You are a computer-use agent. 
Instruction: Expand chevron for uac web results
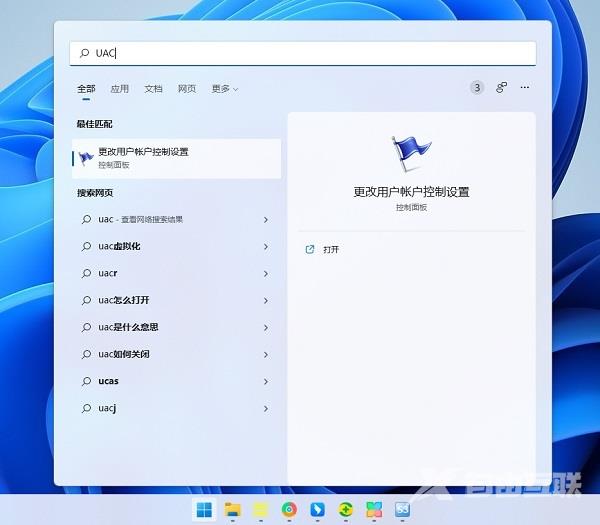[266, 220]
